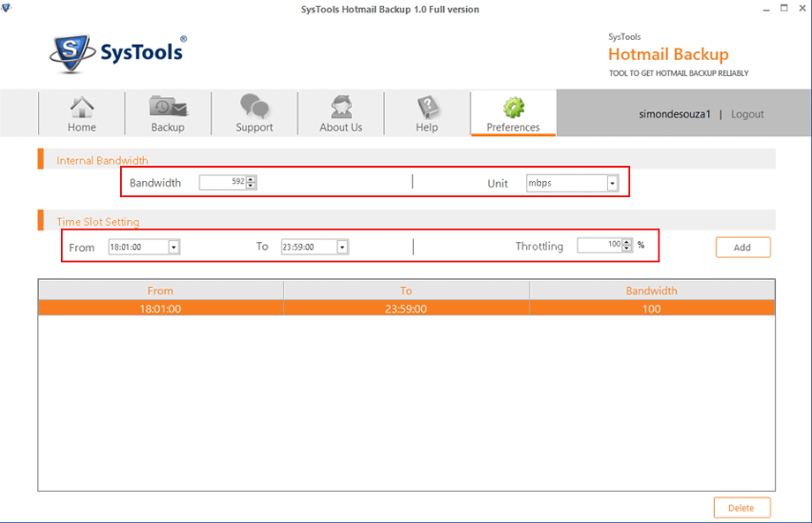Screen dimensions: 812x523
Task: Decrease the Bandwidth value with down arrow
Action: [x=252, y=186]
